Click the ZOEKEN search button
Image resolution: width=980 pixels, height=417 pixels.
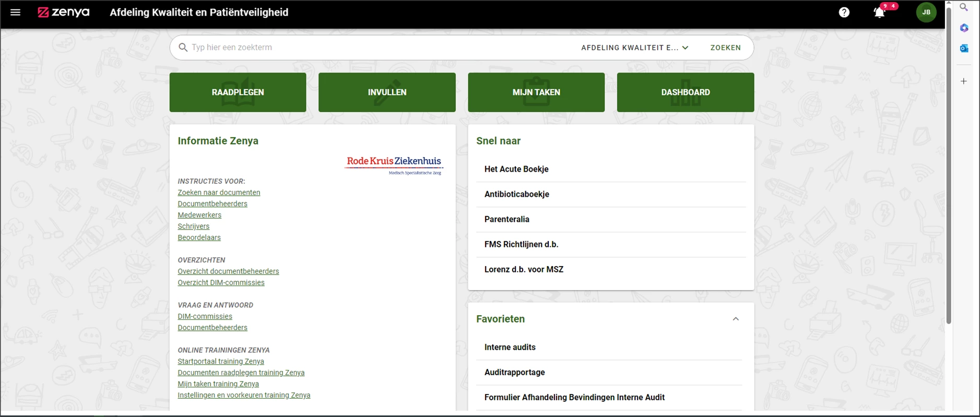tap(725, 47)
